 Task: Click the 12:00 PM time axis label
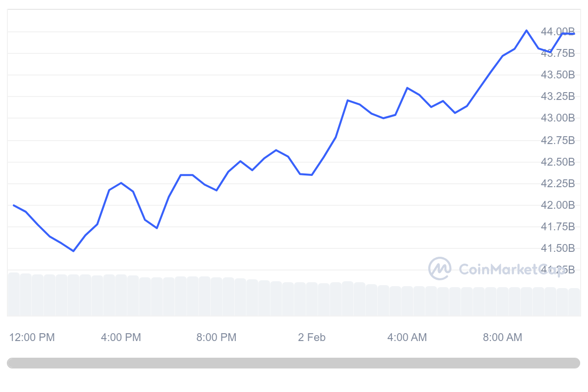32,338
